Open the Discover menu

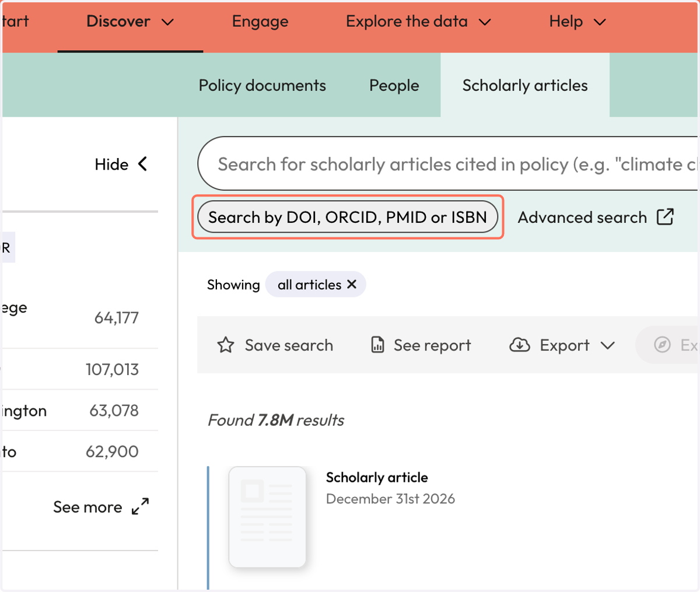click(130, 22)
